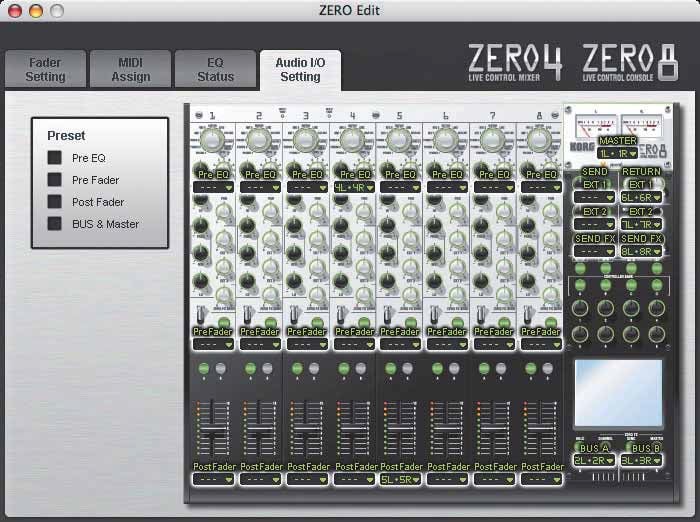The height and width of the screenshot is (522, 700).
Task: Click the KORG logo on the console
Action: coord(582,146)
